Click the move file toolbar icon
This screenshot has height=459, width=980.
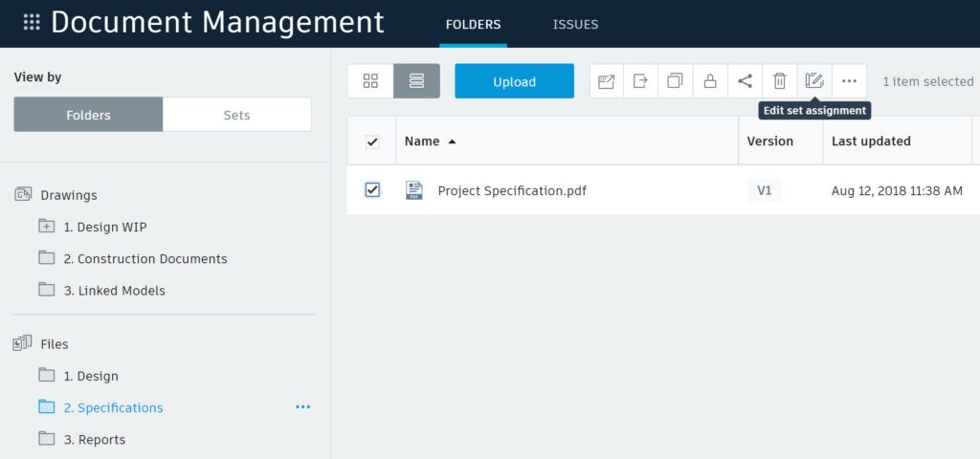point(640,81)
